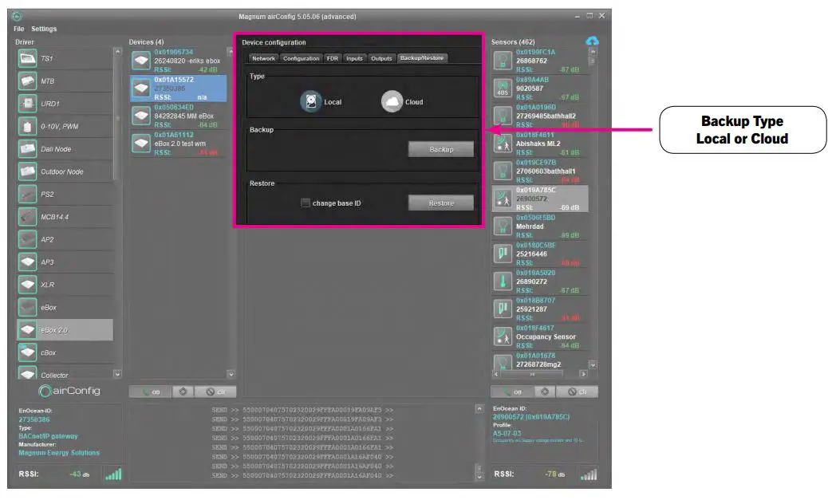Open the Inputs tab

(354, 58)
